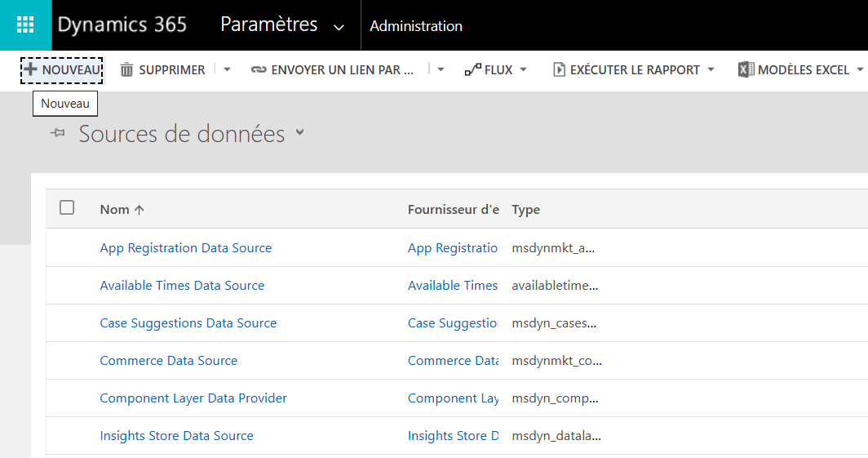The height and width of the screenshot is (458, 868).
Task: Open App Registration Data Source link
Action: [186, 248]
